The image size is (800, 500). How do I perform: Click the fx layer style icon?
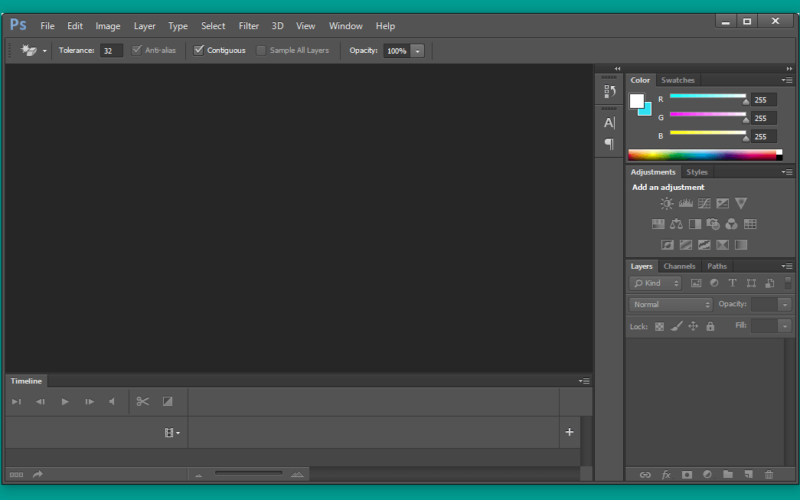(x=666, y=474)
